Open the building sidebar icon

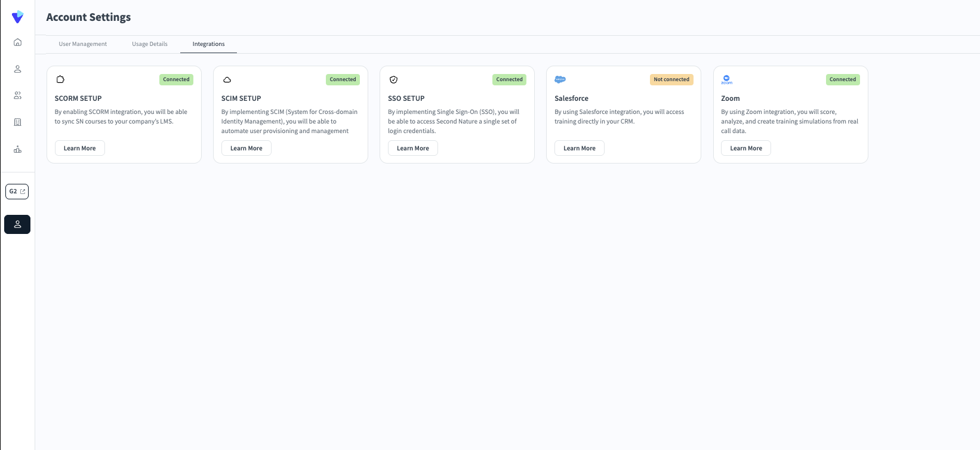pyautogui.click(x=17, y=122)
